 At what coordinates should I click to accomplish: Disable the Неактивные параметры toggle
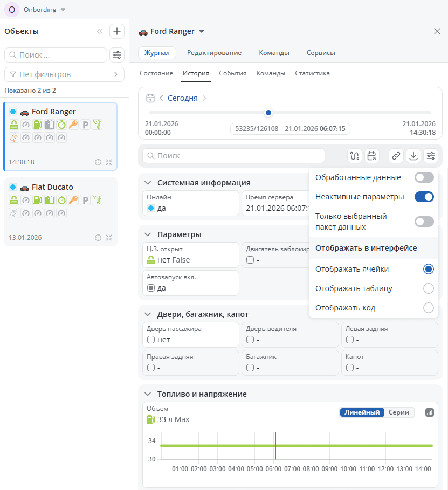(x=424, y=197)
